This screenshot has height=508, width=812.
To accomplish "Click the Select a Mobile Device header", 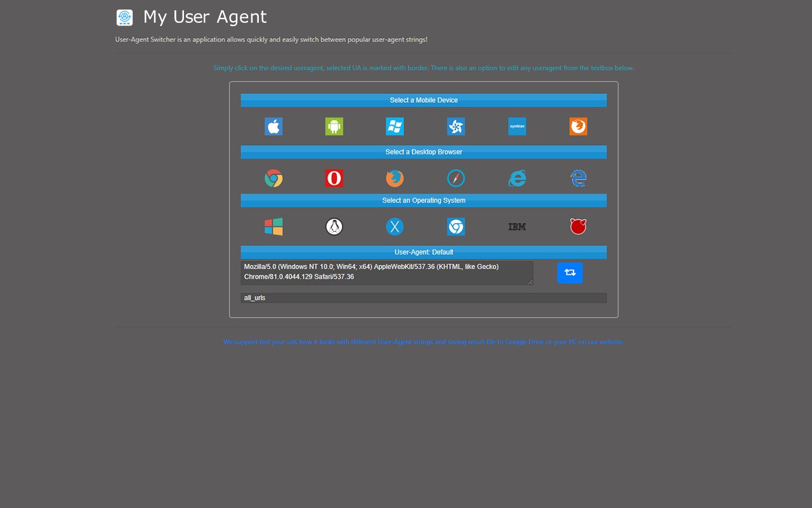I will pos(424,100).
